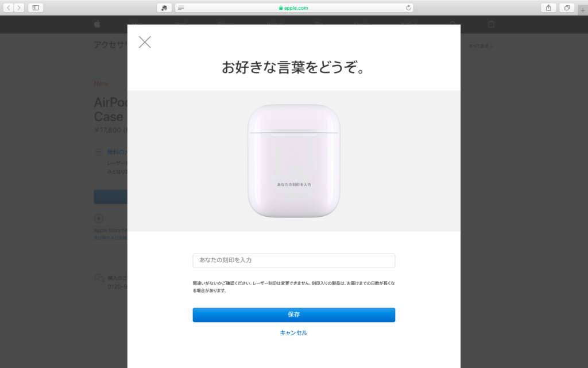Click the green lock icon in URL bar
The width and height of the screenshot is (588, 368).
click(x=281, y=8)
